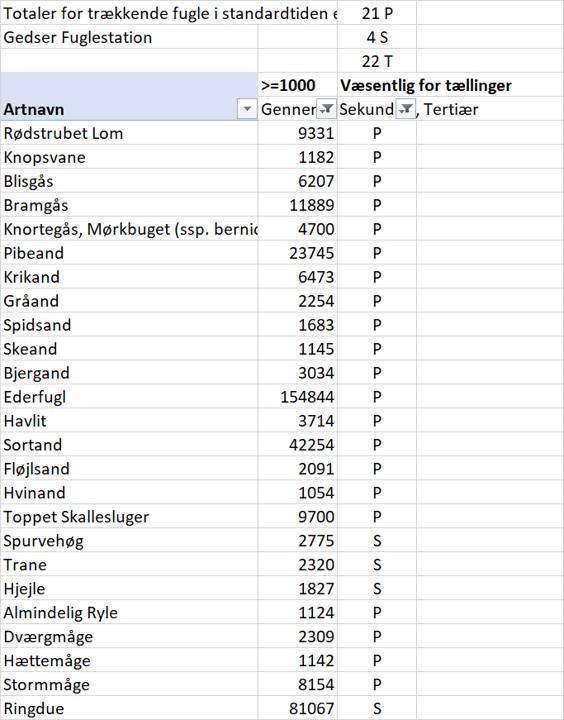Select the Væsentlig for tællinger cell
The height and width of the screenshot is (720, 564).
tap(426, 85)
